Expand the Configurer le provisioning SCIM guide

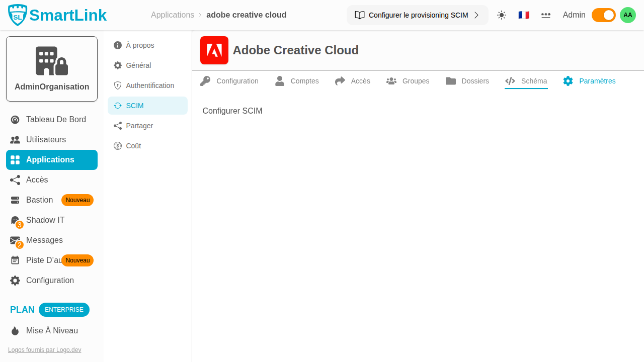tap(417, 15)
